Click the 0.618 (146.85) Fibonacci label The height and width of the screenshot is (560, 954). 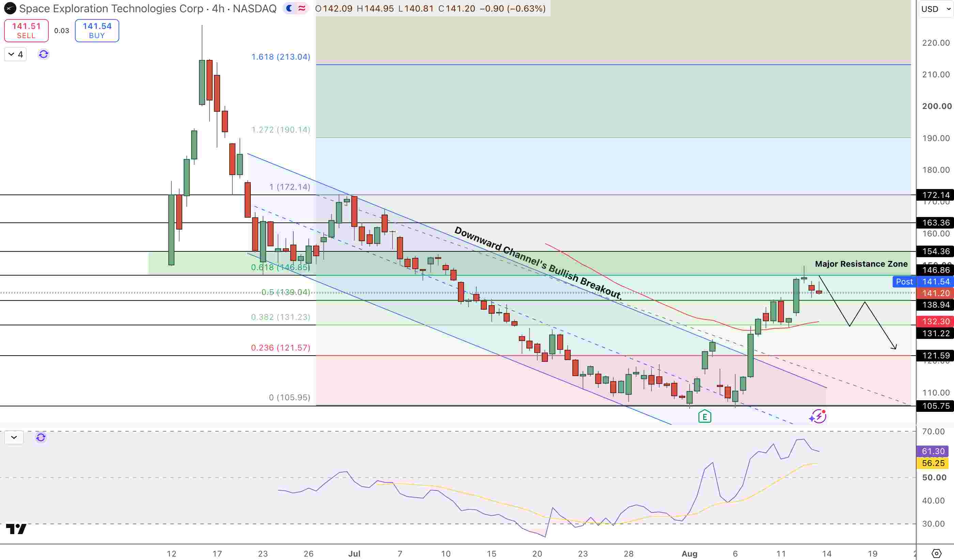(280, 267)
